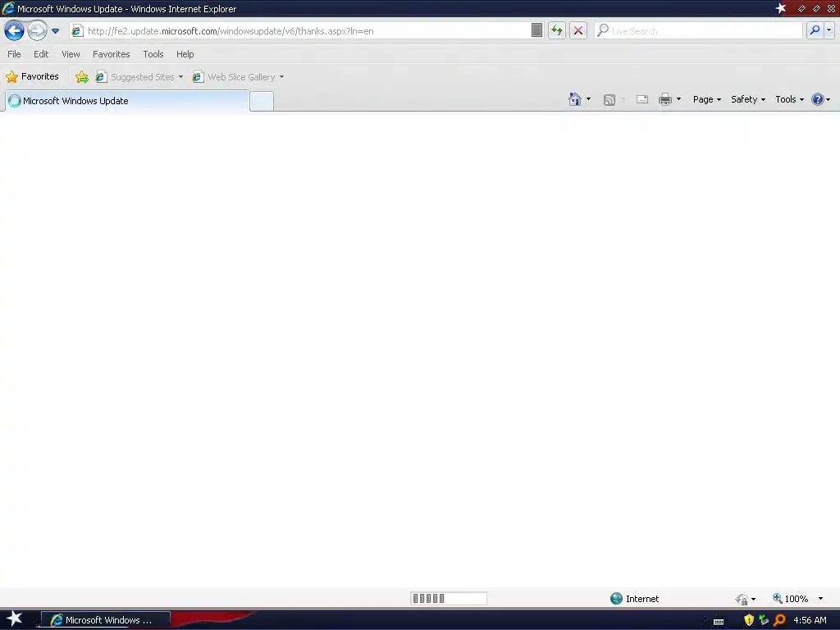This screenshot has height=630, width=840.
Task: Click the compatibility view icon in address bar
Action: (x=536, y=30)
